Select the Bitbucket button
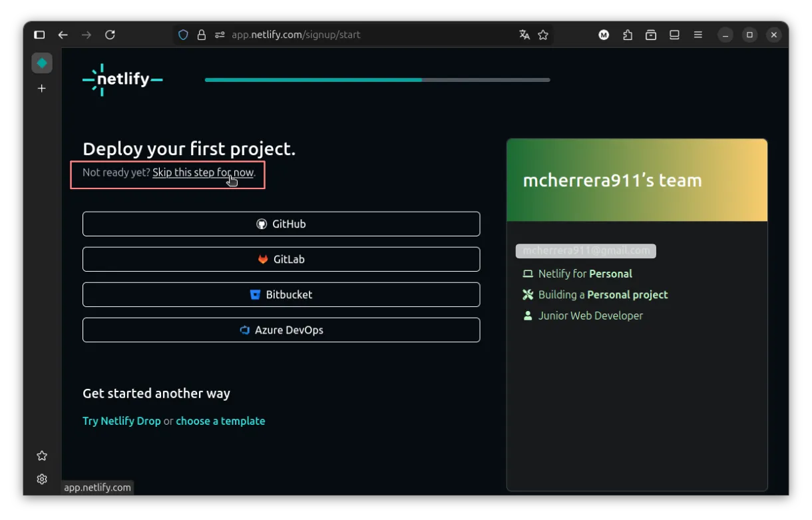The width and height of the screenshot is (812, 520). pos(281,294)
